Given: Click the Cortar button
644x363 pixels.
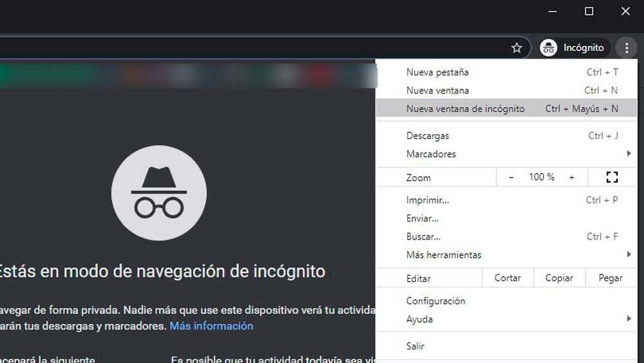Looking at the screenshot, I should click(x=507, y=278).
